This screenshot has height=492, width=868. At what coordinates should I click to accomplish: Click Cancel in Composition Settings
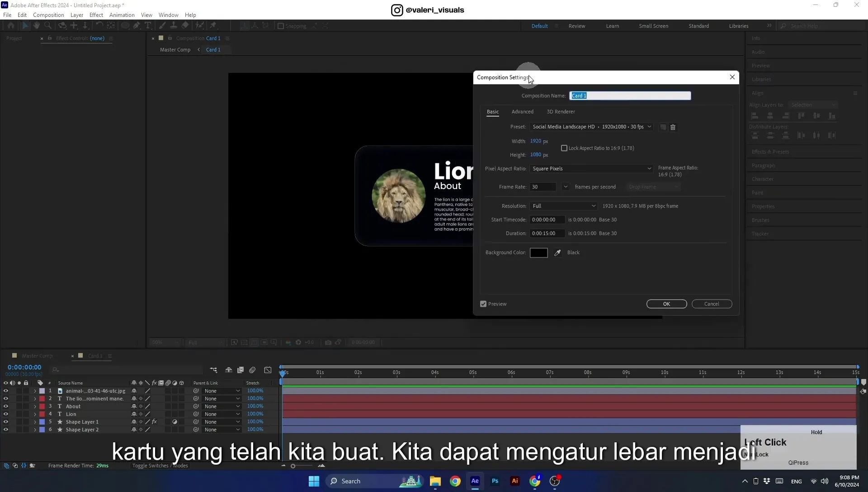[712, 304]
